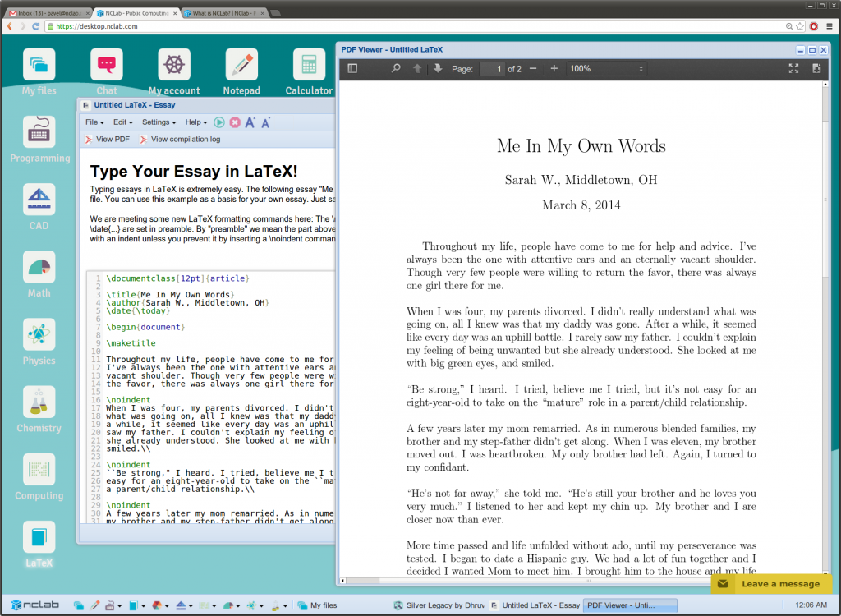Expand the Settings menu in LaTeX editor
Image resolution: width=841 pixels, height=616 pixels.
[159, 122]
